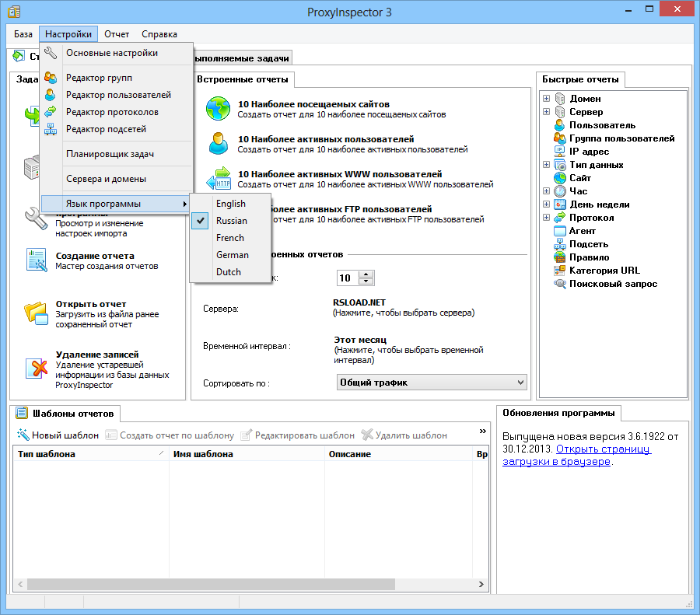Click the wrench icon for import settings
Screen dimensions: 700x615
pos(37,218)
